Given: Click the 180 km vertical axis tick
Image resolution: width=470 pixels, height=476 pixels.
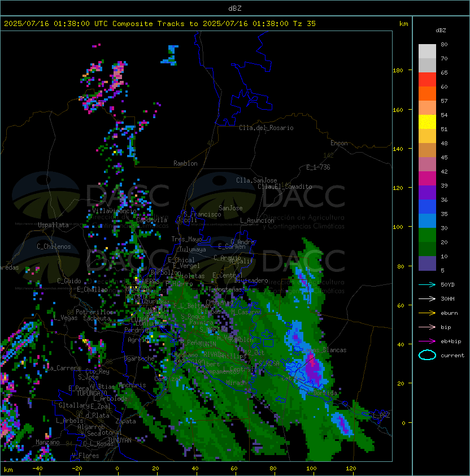Looking at the screenshot, I should point(398,71).
